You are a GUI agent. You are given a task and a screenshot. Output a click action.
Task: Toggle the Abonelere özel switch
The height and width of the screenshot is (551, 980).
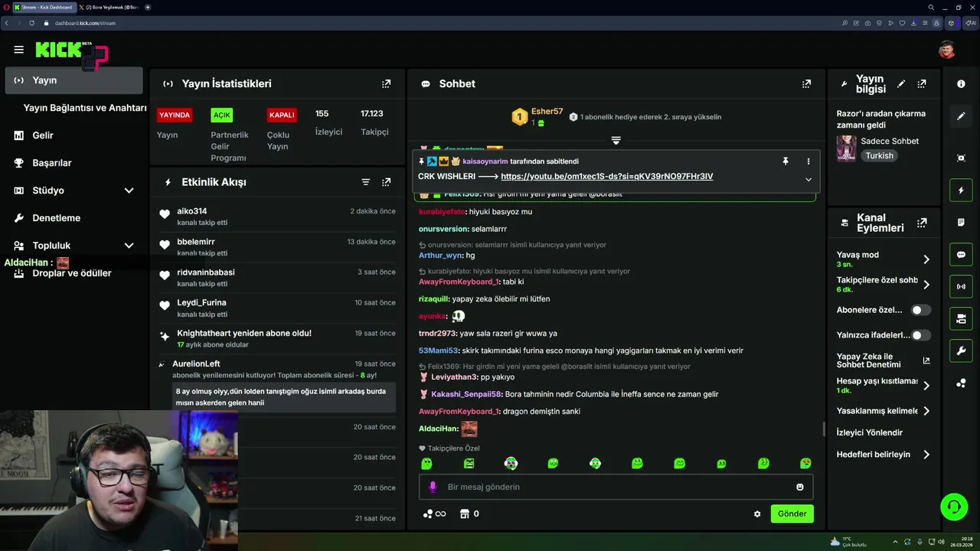pyautogui.click(x=921, y=310)
